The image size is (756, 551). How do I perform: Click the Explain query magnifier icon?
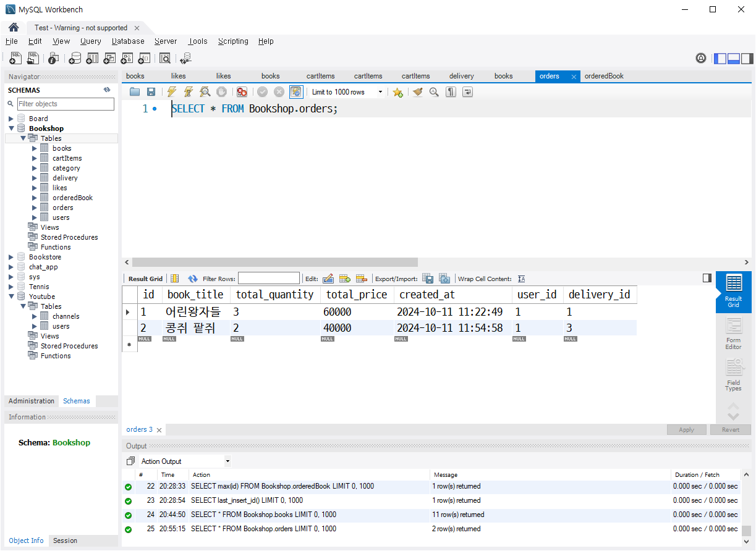pos(205,92)
